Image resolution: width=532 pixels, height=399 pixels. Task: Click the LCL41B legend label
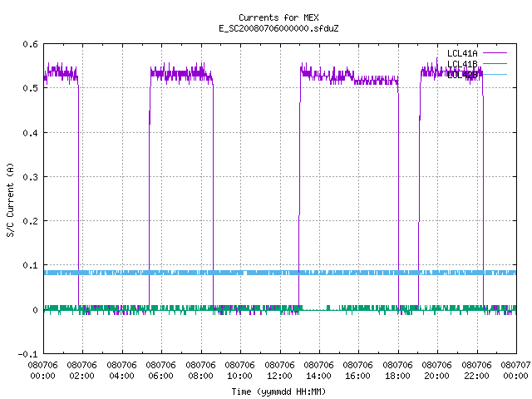point(462,64)
